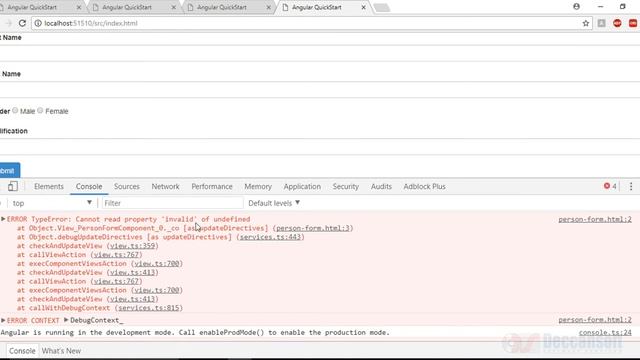Open a new browser tab
The image size is (640, 360).
coord(381,7)
